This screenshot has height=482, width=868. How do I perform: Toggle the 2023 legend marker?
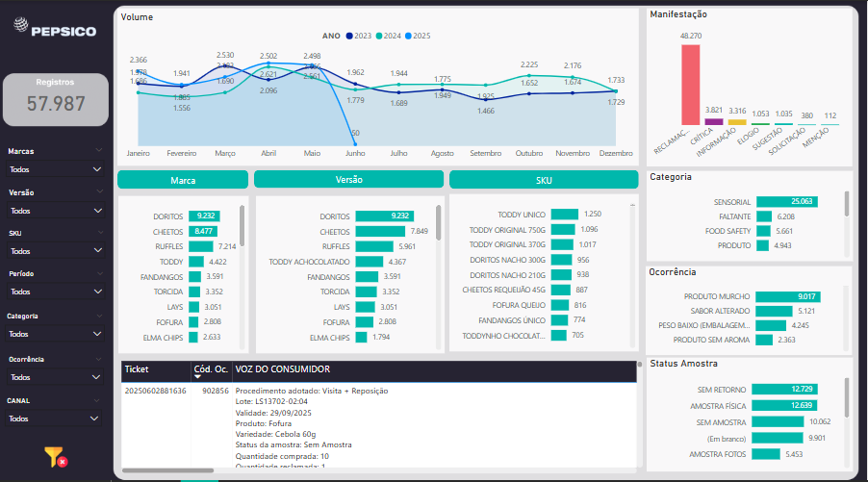(x=349, y=36)
